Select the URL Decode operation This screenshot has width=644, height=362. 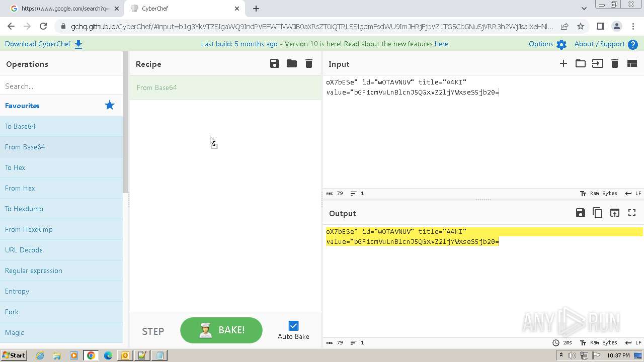(61, 250)
